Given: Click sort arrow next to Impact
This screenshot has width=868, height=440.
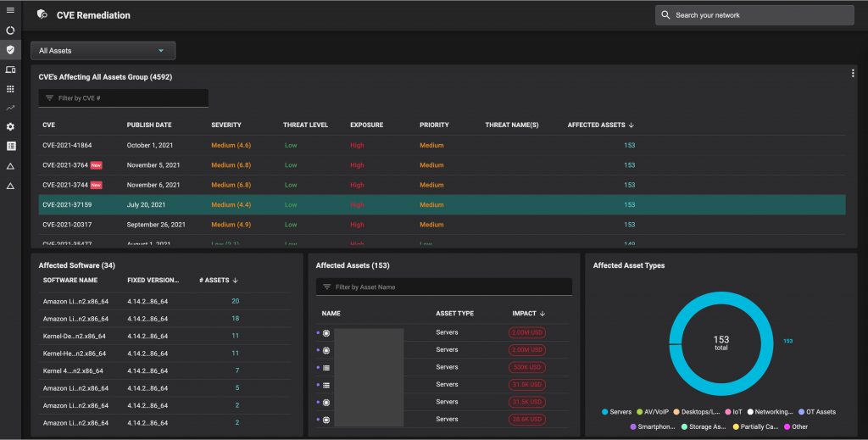Looking at the screenshot, I should pyautogui.click(x=542, y=314).
